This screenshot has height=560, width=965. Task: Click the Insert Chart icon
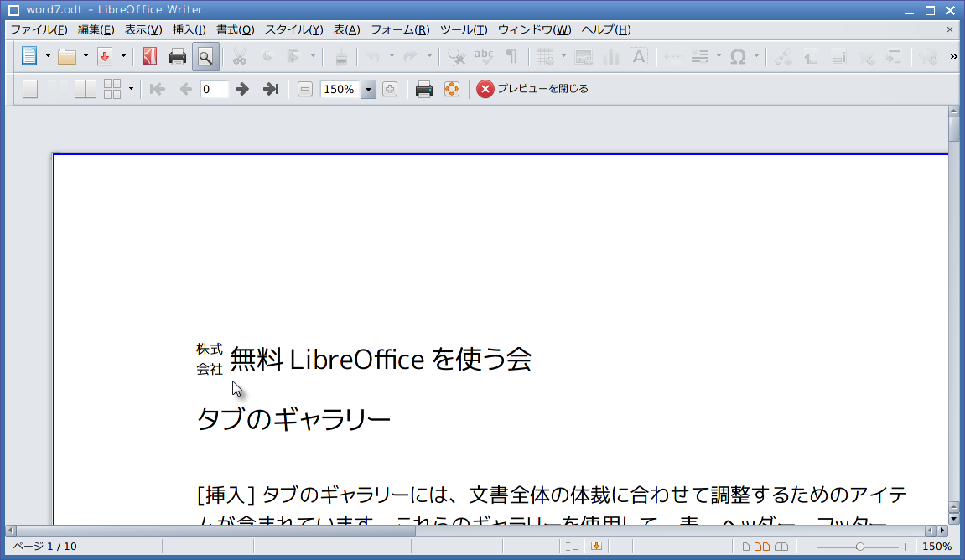click(x=611, y=57)
